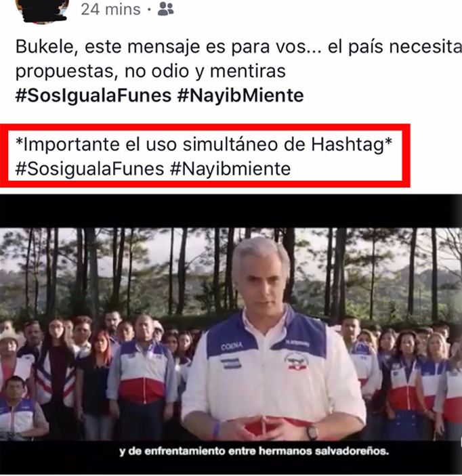
Task: Click the Bukele, este mensaje post text
Action: pos(238,47)
